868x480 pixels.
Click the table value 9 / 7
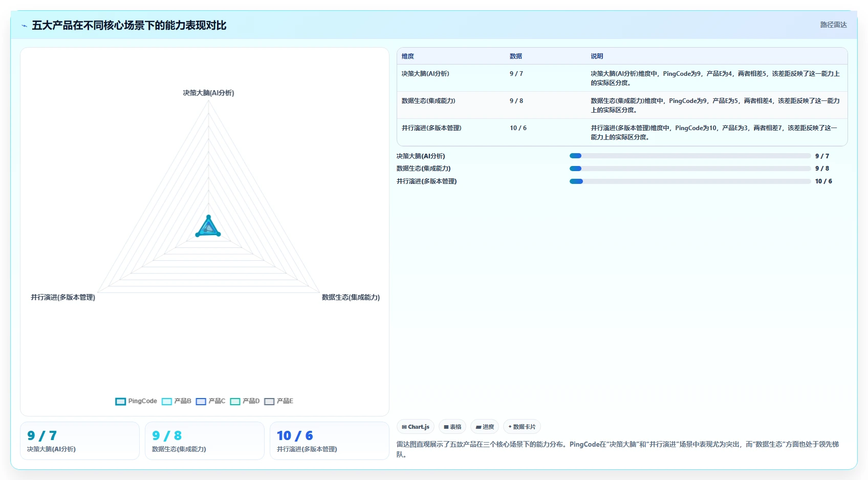tap(516, 74)
